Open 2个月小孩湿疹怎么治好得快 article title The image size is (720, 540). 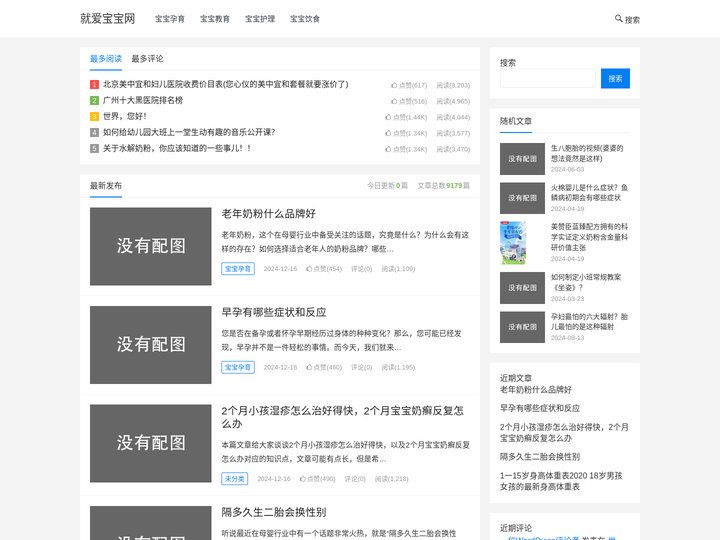343,417
